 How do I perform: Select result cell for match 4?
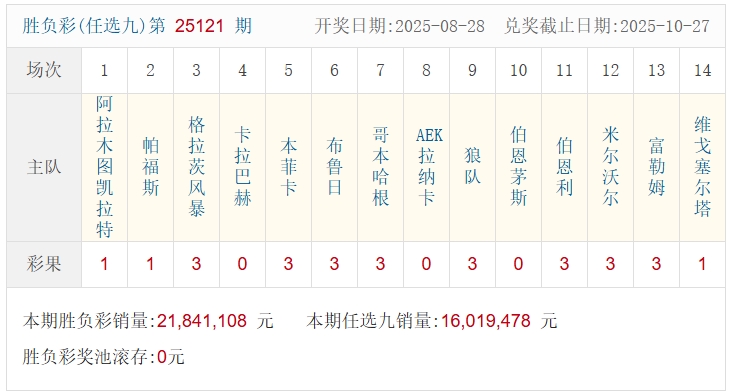pyautogui.click(x=242, y=264)
